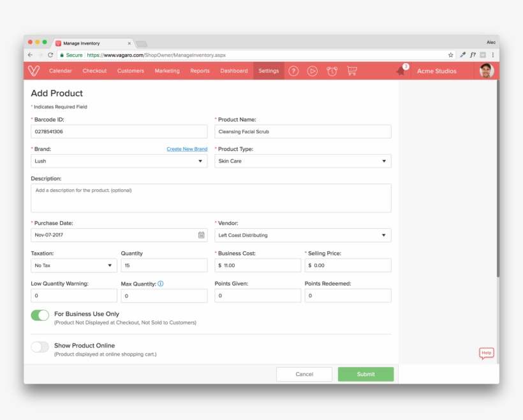Click the Vagaro logo icon
523x420 pixels.
click(x=34, y=71)
